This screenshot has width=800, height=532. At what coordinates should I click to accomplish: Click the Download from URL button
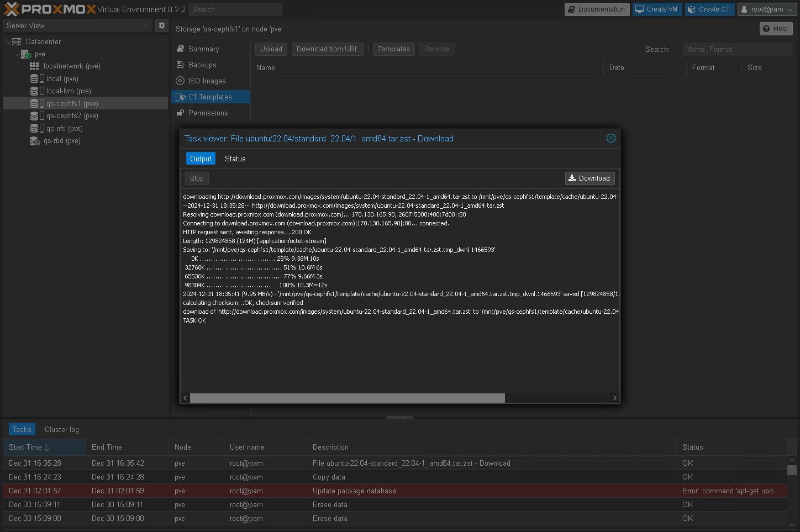[x=327, y=49]
